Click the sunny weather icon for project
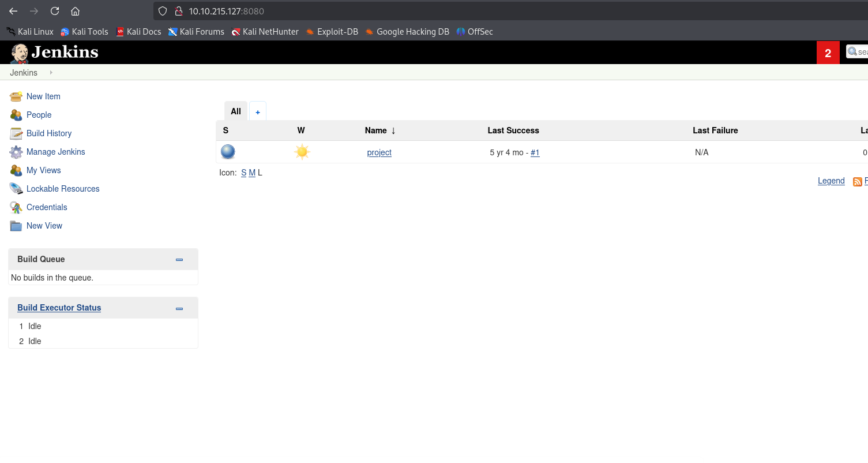This screenshot has width=868, height=463. pos(302,152)
